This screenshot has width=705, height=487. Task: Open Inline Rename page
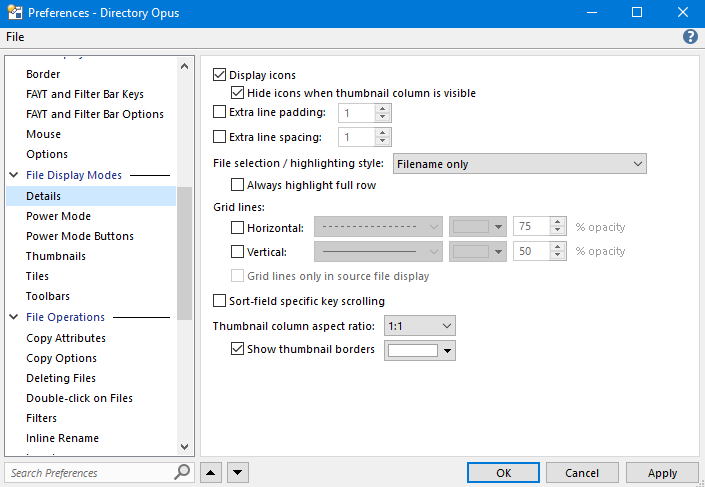pyautogui.click(x=62, y=438)
